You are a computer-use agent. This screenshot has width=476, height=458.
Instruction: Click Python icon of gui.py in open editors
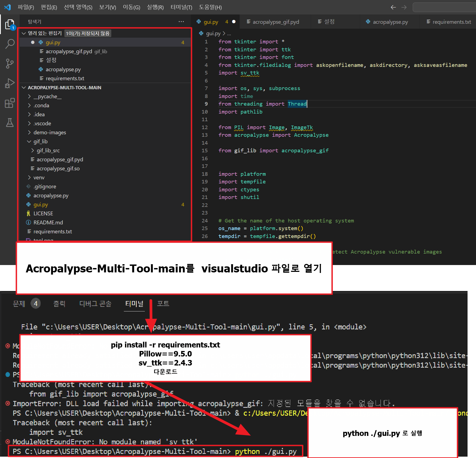coord(41,42)
